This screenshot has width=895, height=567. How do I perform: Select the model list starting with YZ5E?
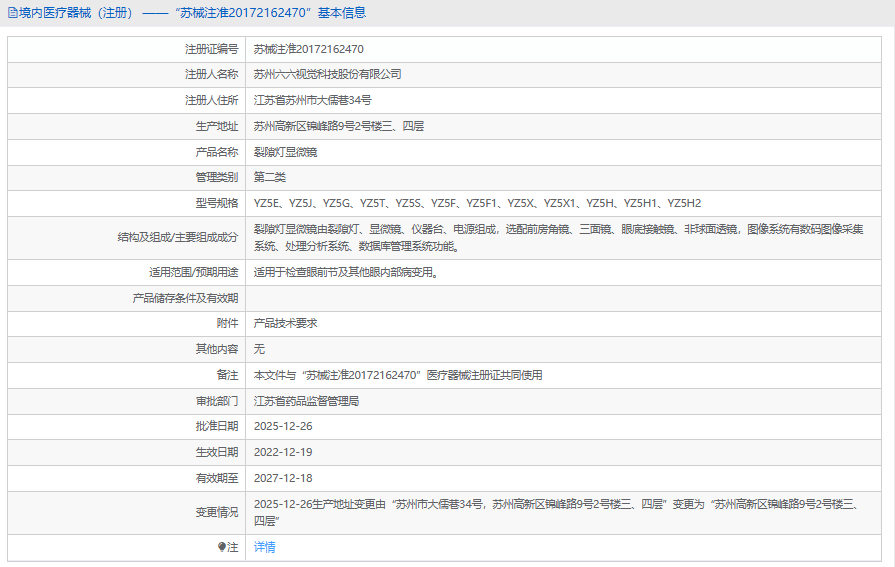pos(477,203)
